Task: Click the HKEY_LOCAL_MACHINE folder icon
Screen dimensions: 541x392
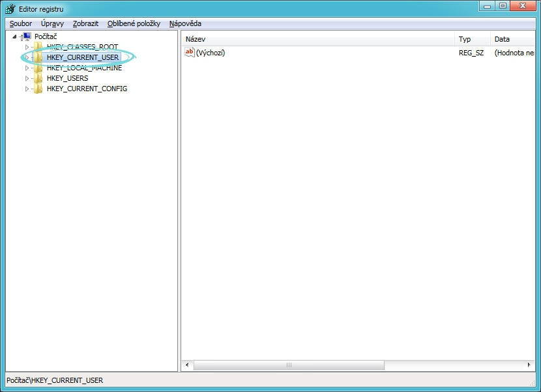Action: click(38, 68)
